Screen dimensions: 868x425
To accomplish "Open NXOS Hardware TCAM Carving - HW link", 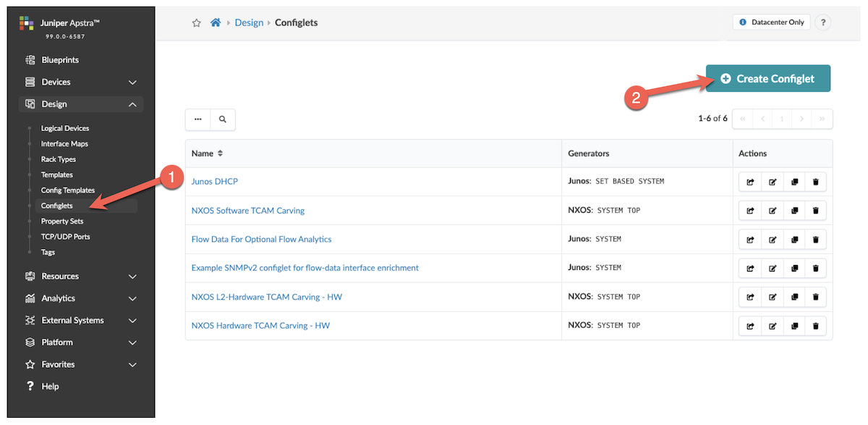I will coord(260,326).
